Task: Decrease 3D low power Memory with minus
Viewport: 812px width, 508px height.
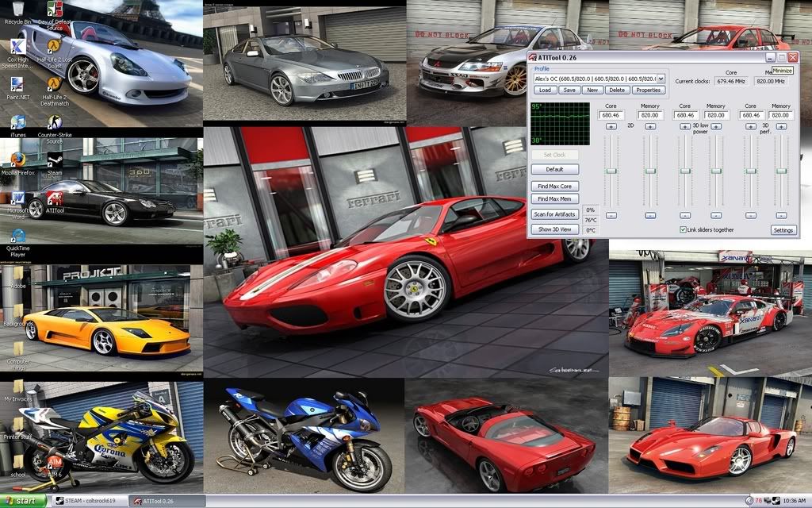Action: (x=716, y=215)
